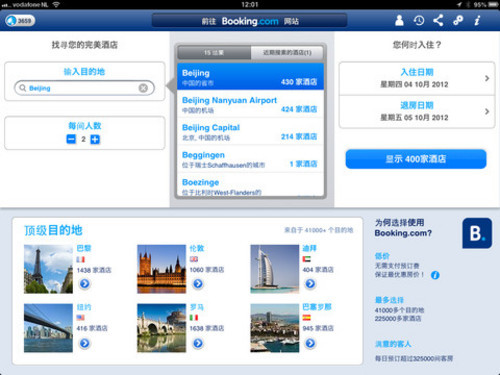Image resolution: width=500 pixels, height=375 pixels.
Task: Open Booking.com website banner button
Action: click(250, 21)
